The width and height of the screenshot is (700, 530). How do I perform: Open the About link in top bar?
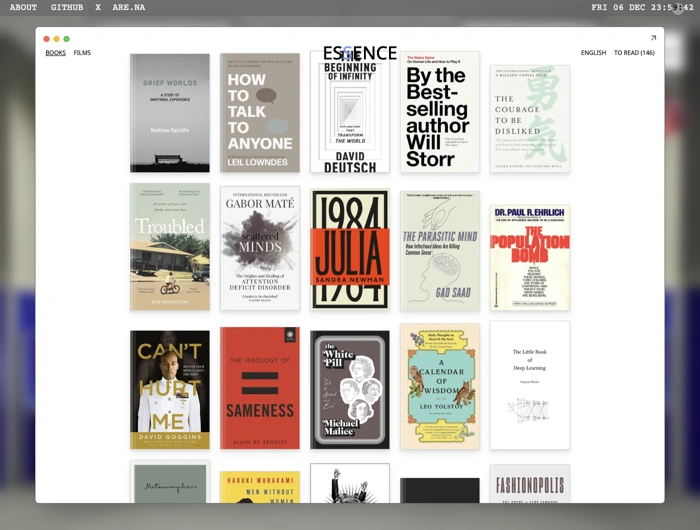(23, 7)
